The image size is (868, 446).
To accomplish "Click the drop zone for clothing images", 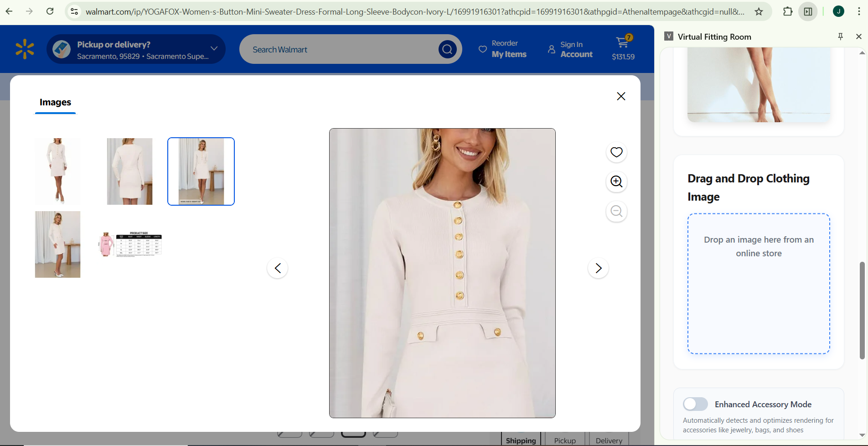I will coord(758,283).
